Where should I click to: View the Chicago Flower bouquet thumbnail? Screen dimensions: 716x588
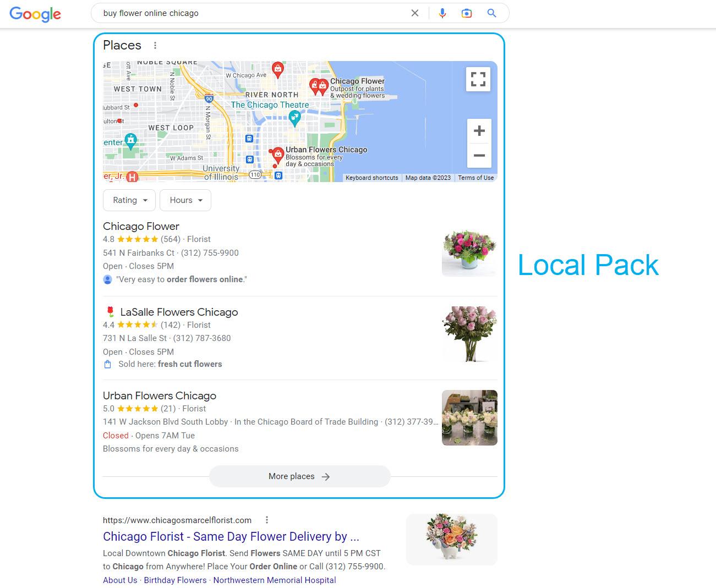point(469,252)
